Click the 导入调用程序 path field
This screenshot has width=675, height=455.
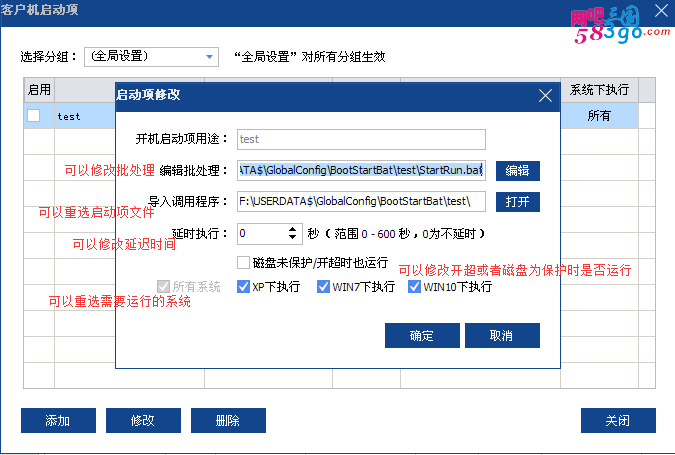(x=361, y=201)
